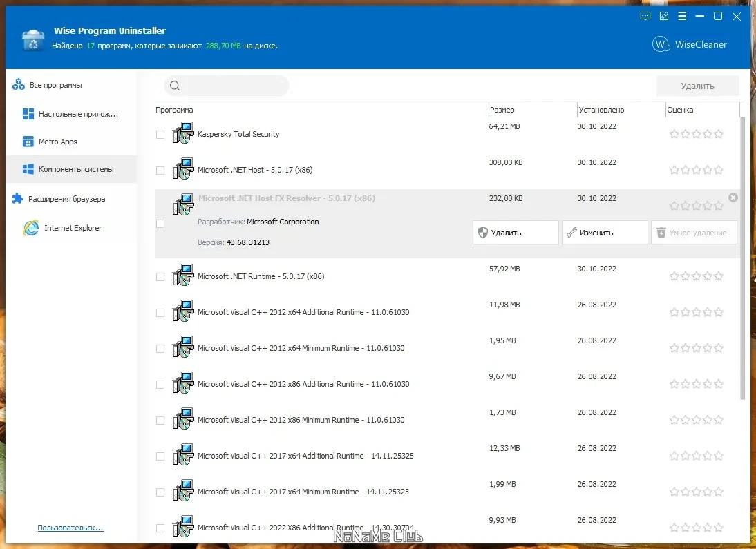Open the Metro Apps category
This screenshot has height=549, width=756.
(x=71, y=142)
